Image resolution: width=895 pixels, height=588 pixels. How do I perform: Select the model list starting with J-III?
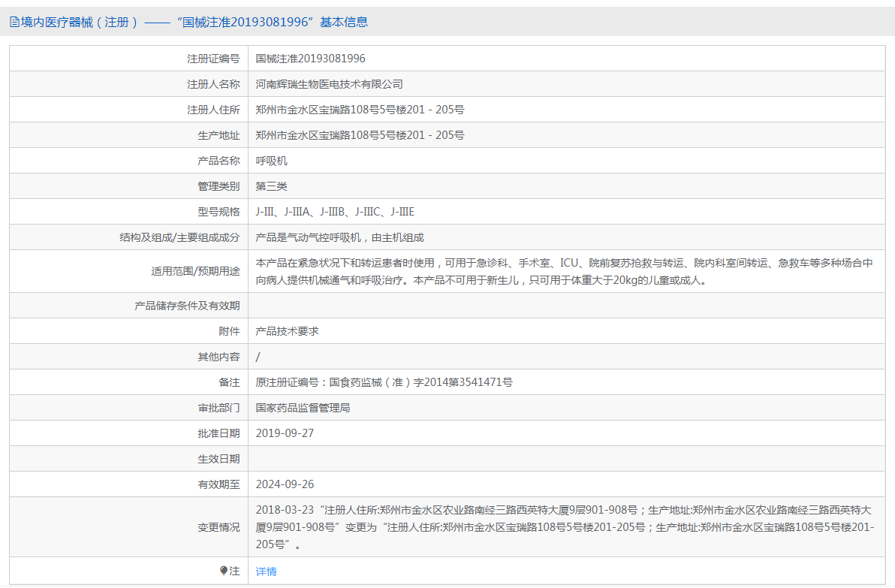(335, 212)
